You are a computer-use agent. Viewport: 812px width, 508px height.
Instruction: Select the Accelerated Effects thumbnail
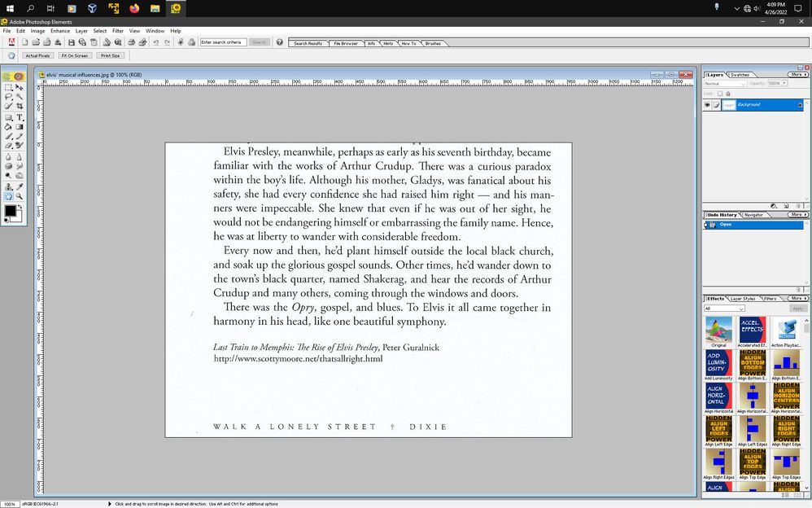[752, 330]
